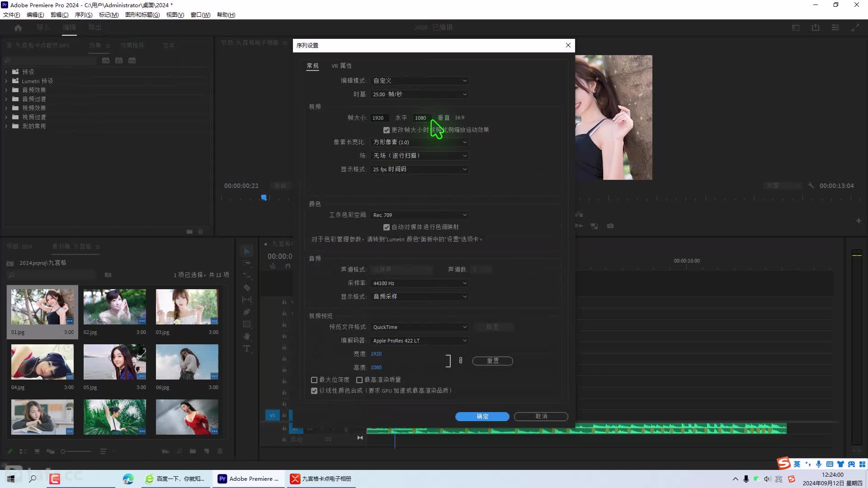868x488 pixels.
Task: Click the Export Frame camera icon
Action: point(610,226)
